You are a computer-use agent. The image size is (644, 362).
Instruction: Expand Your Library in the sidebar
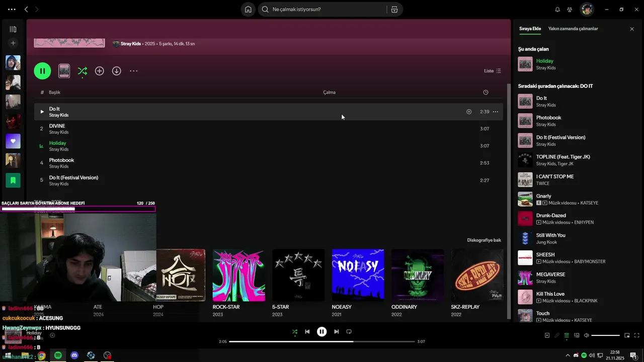(x=13, y=29)
